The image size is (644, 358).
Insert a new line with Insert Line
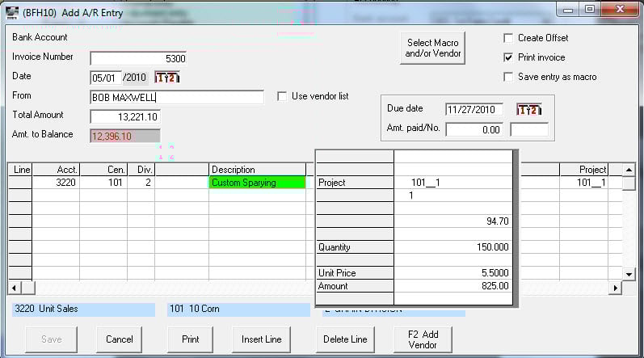261,339
